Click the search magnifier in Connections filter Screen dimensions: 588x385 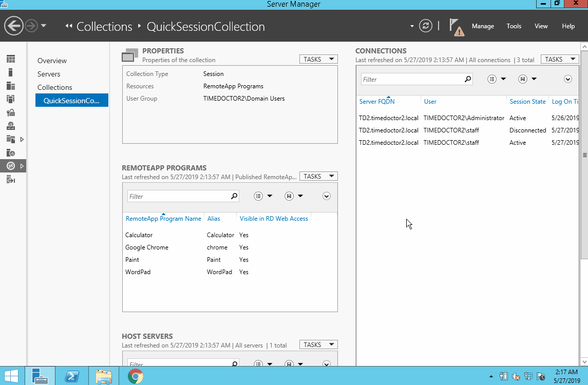pyautogui.click(x=467, y=80)
